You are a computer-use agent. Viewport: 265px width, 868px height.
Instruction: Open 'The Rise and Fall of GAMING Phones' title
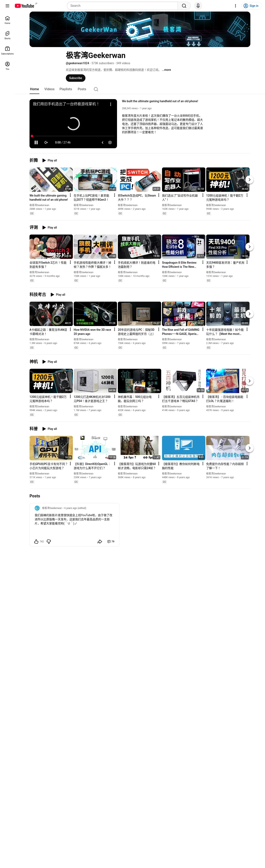(x=181, y=332)
